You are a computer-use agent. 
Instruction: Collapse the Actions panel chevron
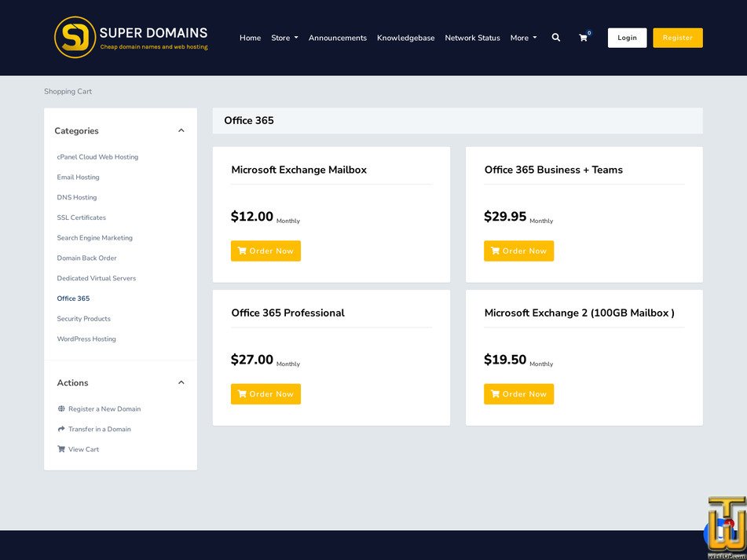pyautogui.click(x=181, y=382)
